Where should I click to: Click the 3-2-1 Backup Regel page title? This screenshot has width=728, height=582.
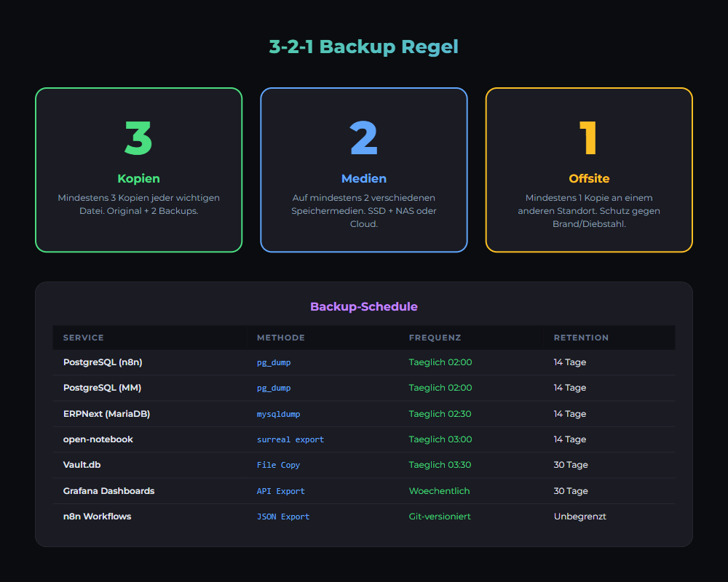[364, 47]
